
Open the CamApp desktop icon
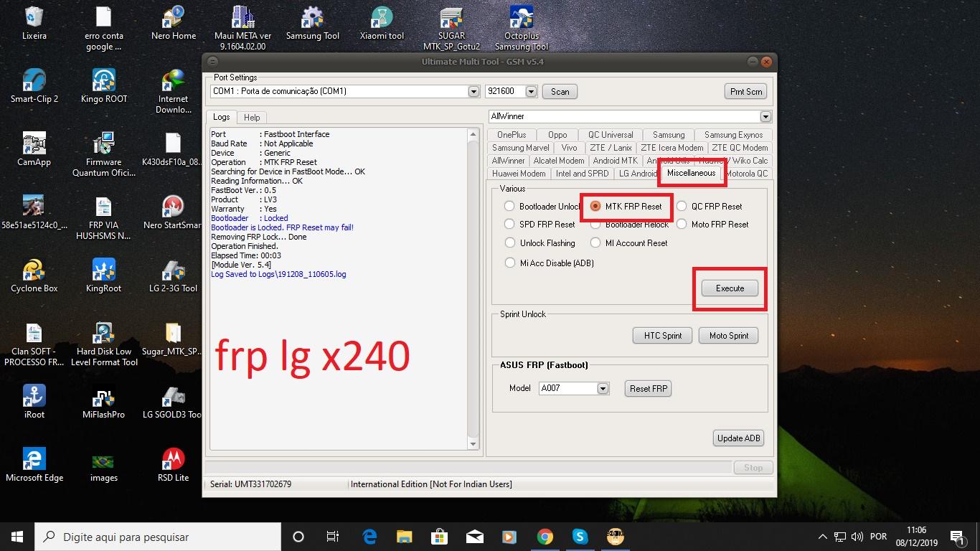[x=34, y=150]
